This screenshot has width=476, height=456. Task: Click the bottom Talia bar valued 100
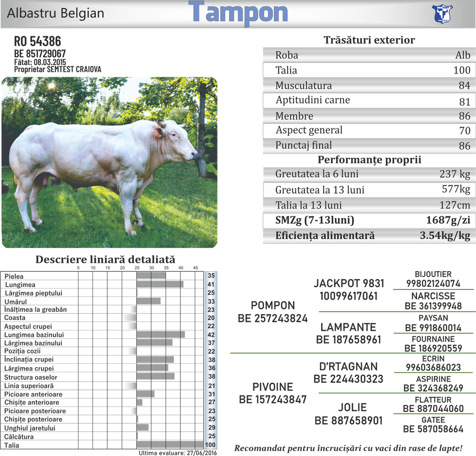[170, 445]
